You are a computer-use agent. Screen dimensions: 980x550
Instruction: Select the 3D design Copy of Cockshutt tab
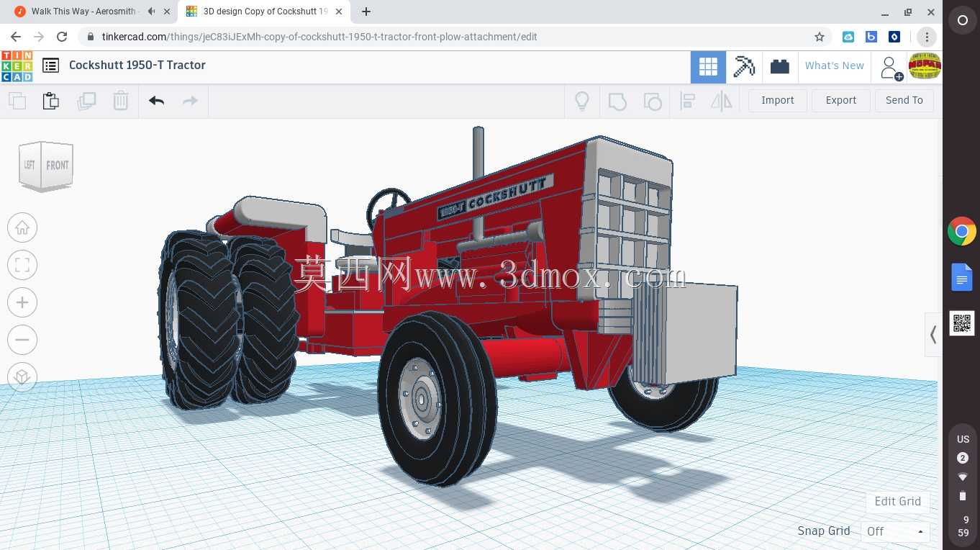263,12
